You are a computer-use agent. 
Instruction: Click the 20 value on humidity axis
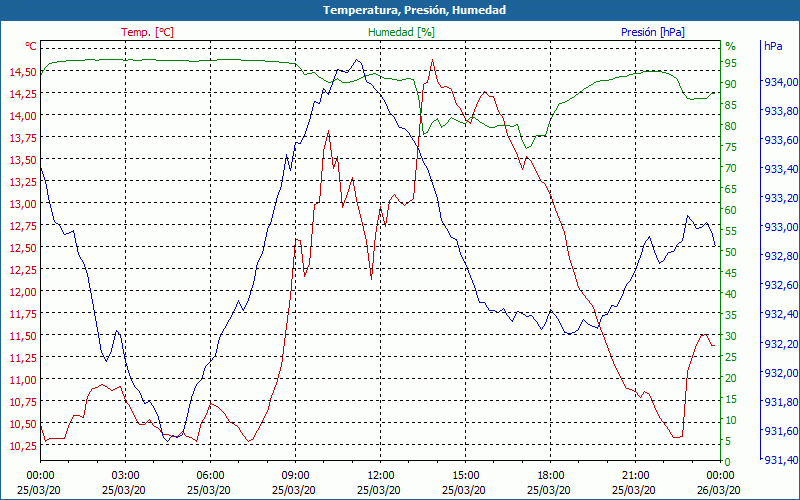tap(731, 378)
